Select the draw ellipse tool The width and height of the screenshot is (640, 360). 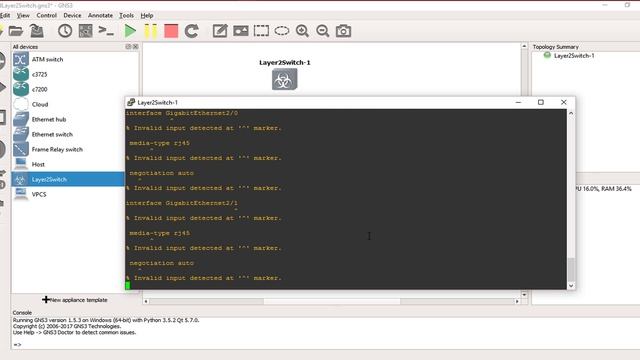coord(282,31)
